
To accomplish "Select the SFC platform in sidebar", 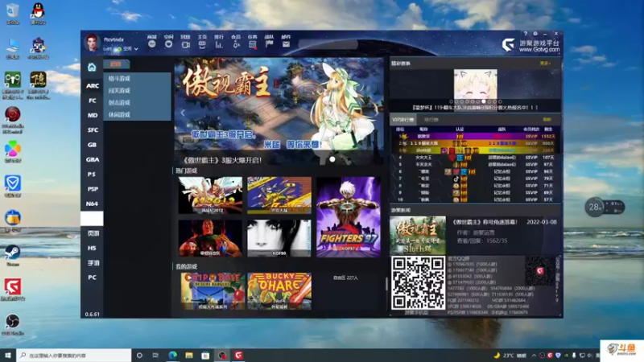I will point(93,130).
